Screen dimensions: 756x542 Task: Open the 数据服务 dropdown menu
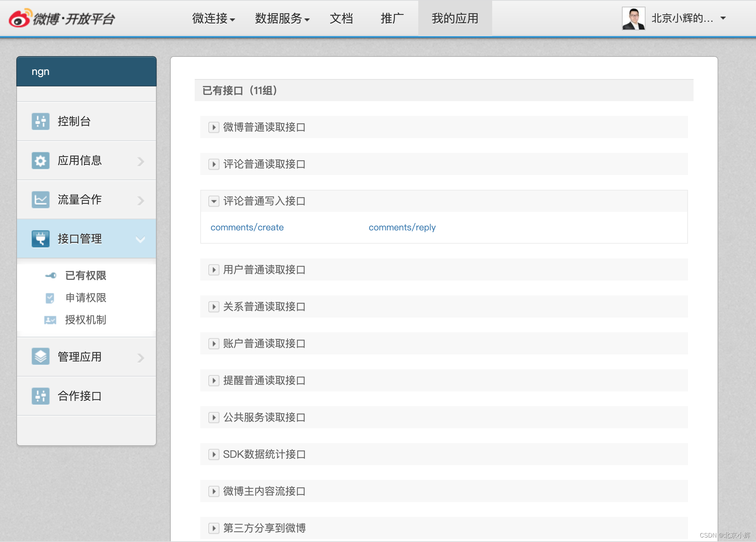(282, 18)
